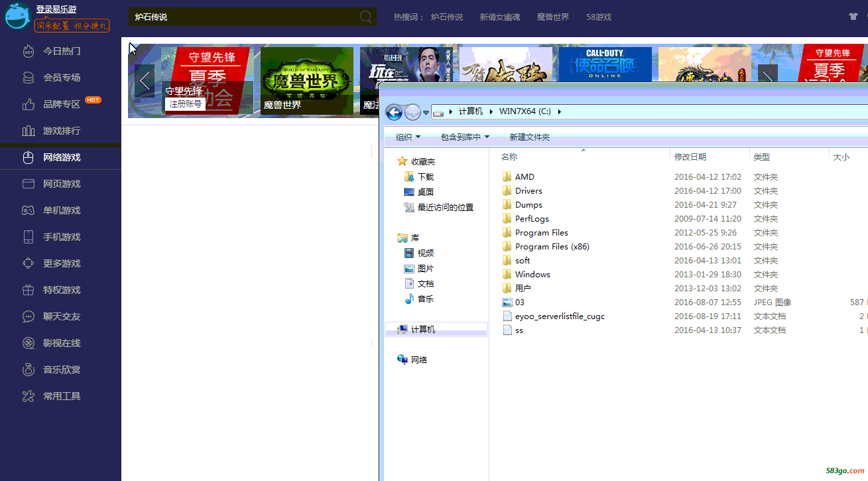Click the phone icon beside 手机游戏

pyautogui.click(x=28, y=237)
